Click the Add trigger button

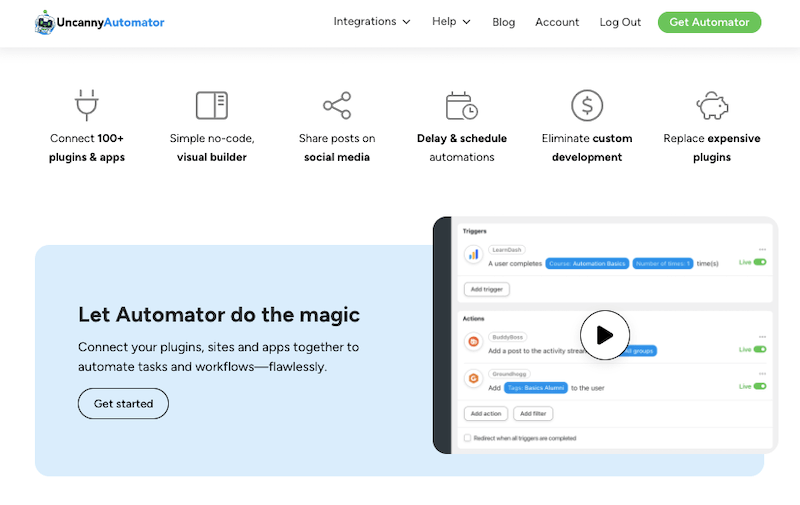[x=487, y=289]
